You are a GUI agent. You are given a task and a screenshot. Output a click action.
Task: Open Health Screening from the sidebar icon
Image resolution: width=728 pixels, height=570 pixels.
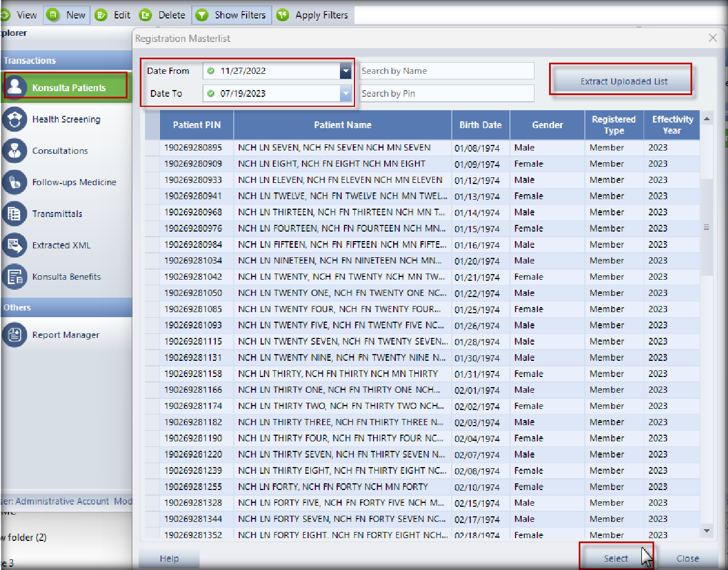[x=15, y=119]
